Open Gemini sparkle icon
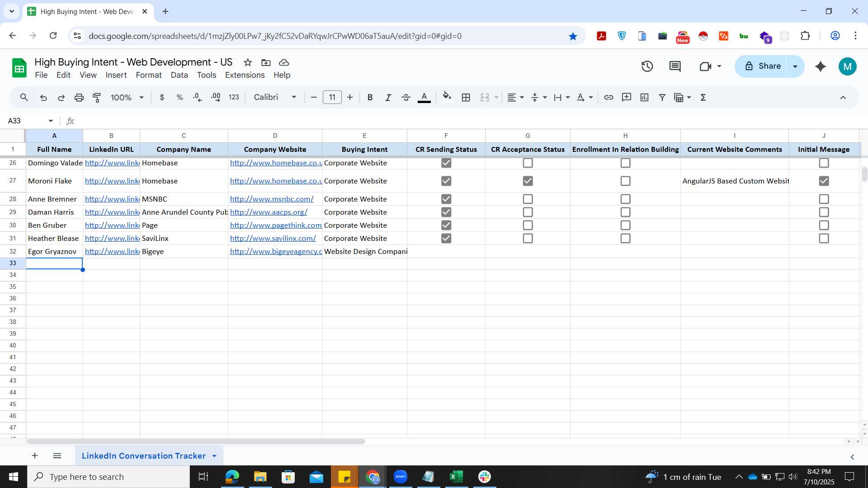 click(x=821, y=66)
